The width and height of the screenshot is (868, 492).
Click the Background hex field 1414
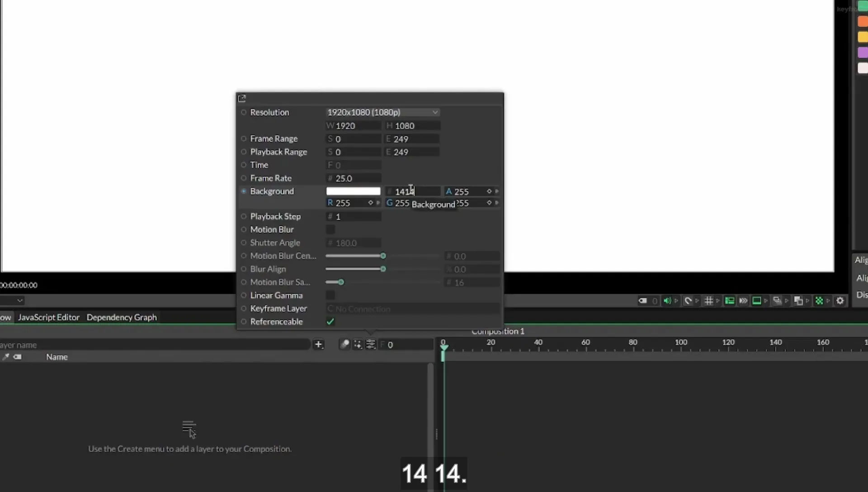[x=412, y=191]
